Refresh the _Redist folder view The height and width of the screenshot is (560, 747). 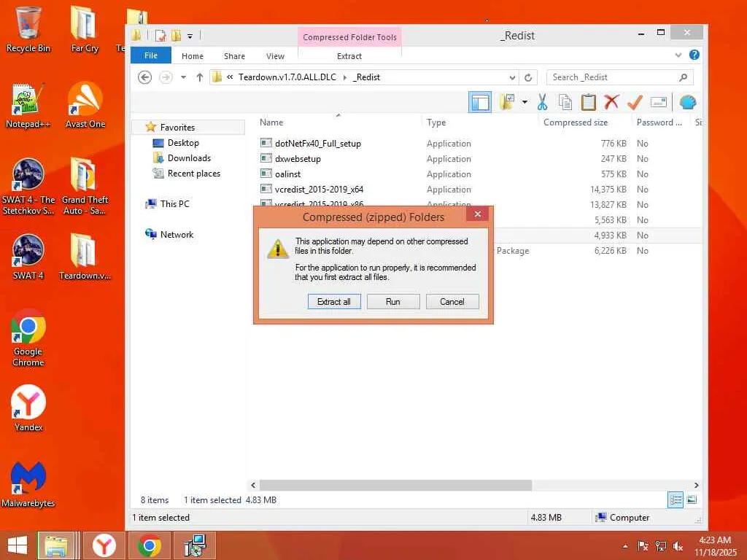click(528, 77)
